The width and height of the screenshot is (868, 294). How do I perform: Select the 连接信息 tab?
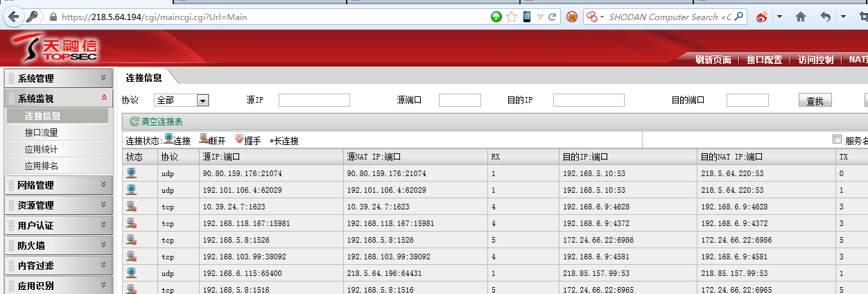144,77
